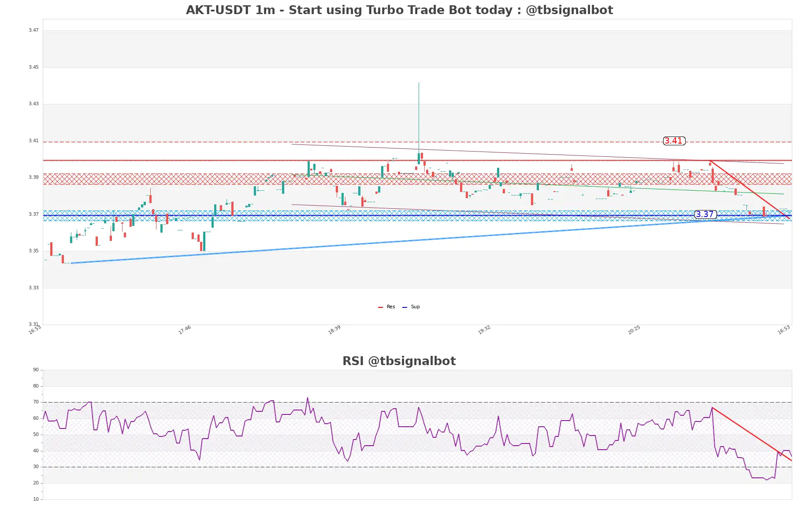Image resolution: width=798 pixels, height=532 pixels.
Task: Click the 20:25 time axis label
Action: pos(634,330)
